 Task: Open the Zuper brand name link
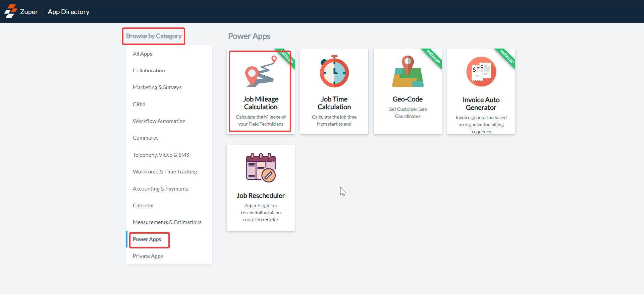(x=29, y=12)
